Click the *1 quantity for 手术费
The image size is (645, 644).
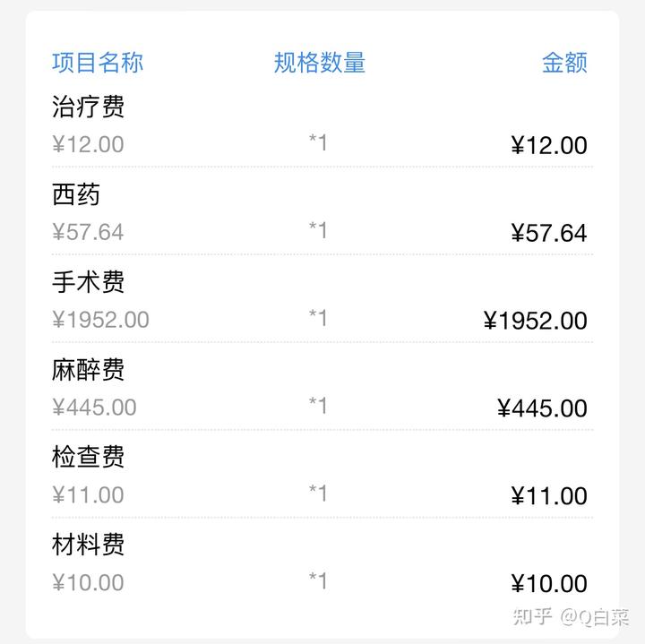(x=318, y=317)
